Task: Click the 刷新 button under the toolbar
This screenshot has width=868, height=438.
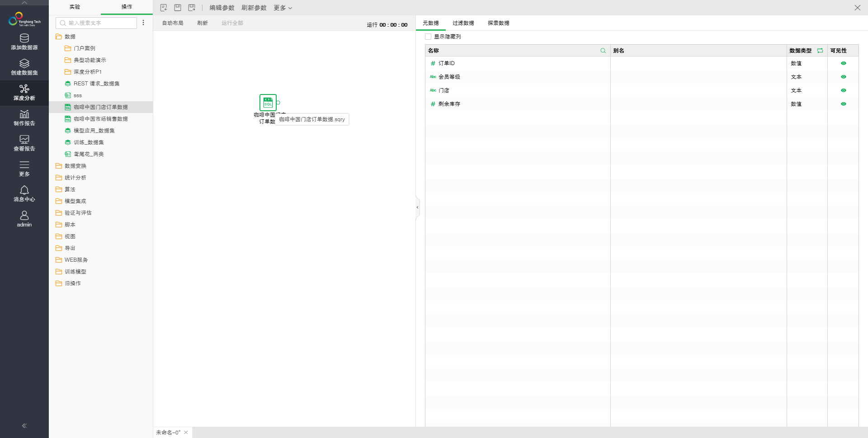Action: (202, 23)
